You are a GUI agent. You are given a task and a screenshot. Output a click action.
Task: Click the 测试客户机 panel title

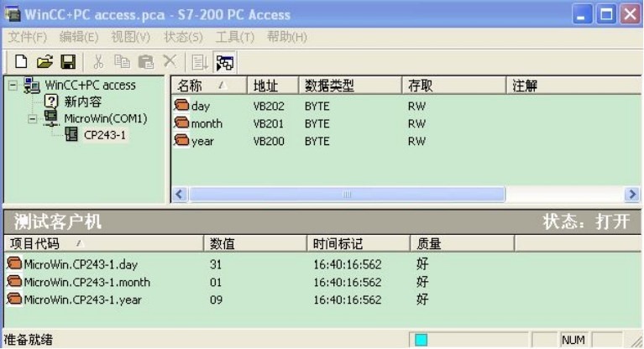coord(57,221)
